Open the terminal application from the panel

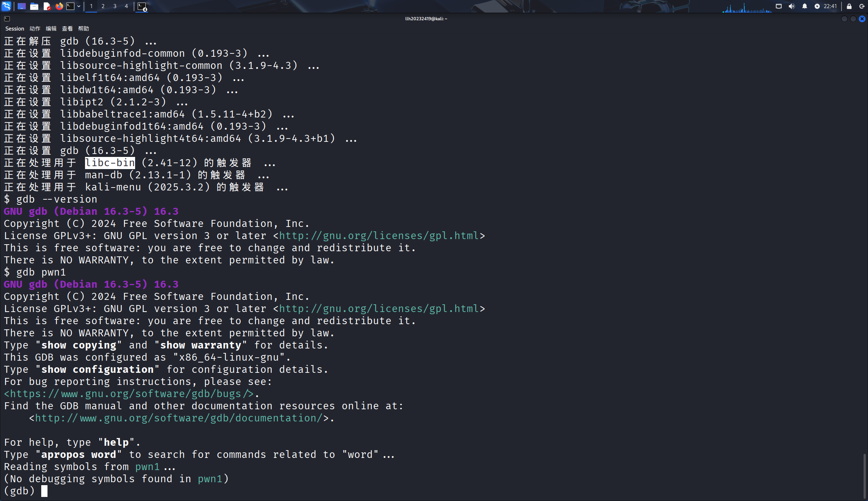coord(70,6)
